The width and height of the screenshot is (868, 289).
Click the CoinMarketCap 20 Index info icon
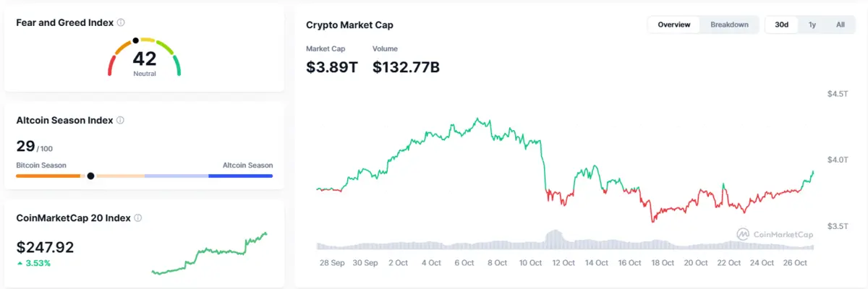[x=137, y=217]
